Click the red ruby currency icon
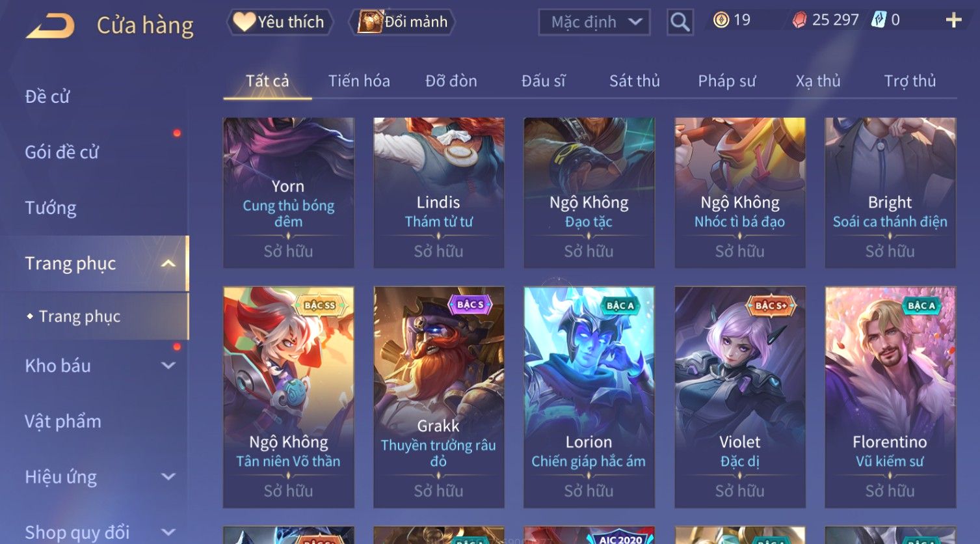 pos(799,21)
